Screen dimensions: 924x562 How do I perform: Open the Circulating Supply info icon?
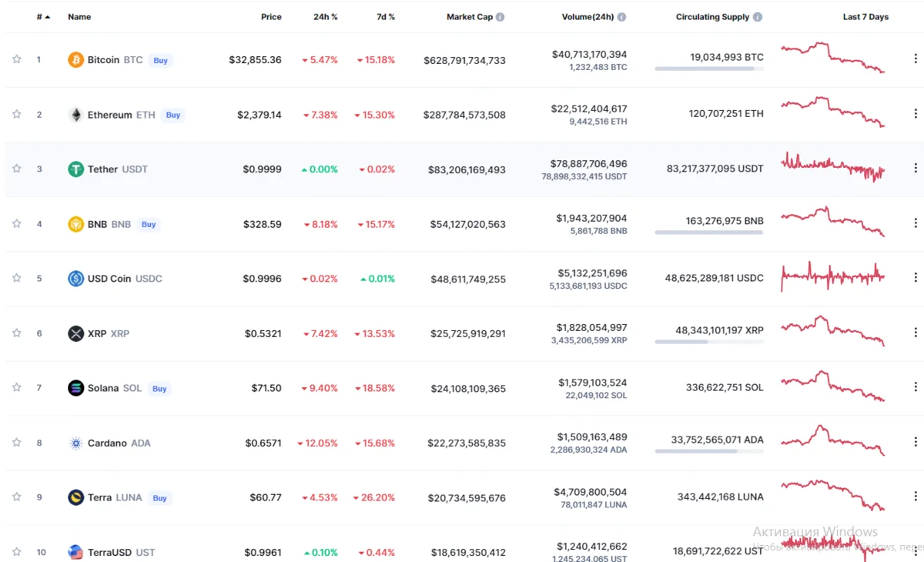pos(758,17)
